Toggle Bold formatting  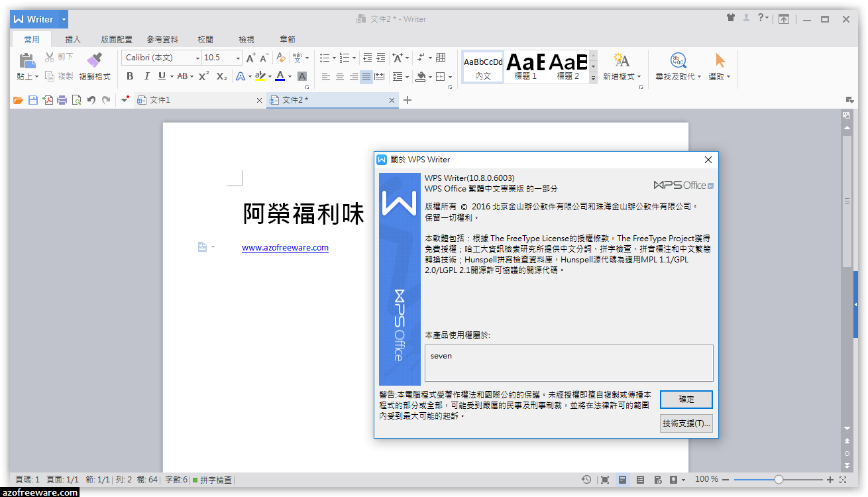pyautogui.click(x=130, y=76)
